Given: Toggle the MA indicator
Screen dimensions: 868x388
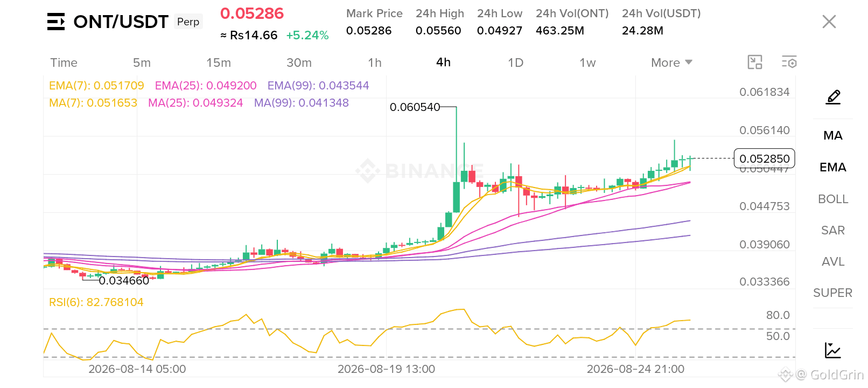Looking at the screenshot, I should 833,135.
